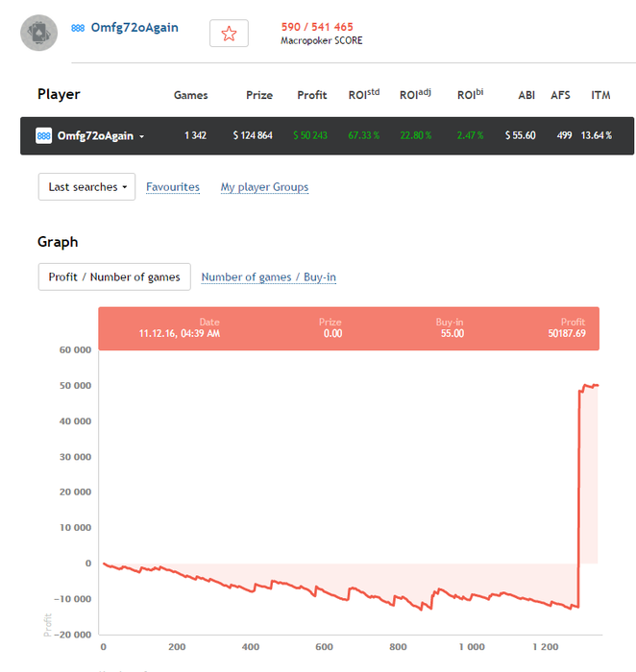Switch to Number of games / Buy-in graph
This screenshot has height=672, width=636.
click(x=268, y=277)
